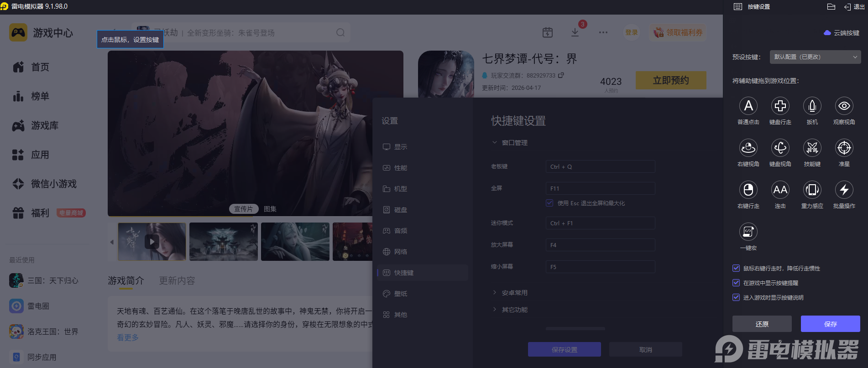Click the 领取福利券 button
This screenshot has width=868, height=368.
point(678,32)
